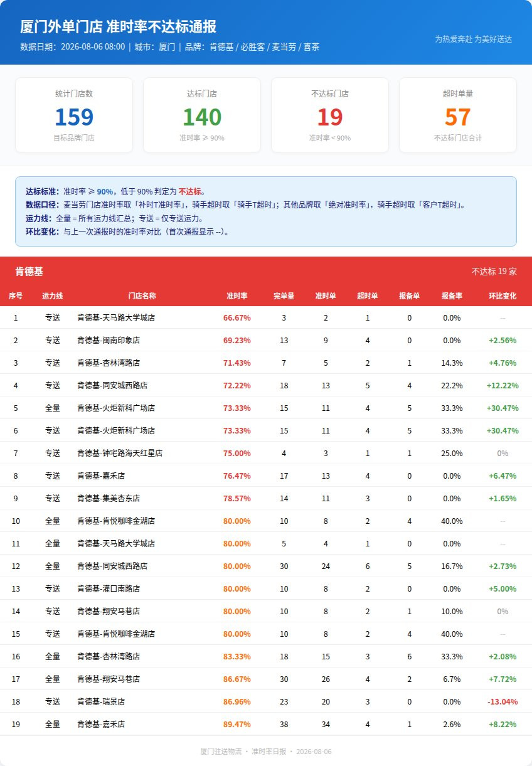
Task: Click the +2.56% change value
Action: point(503,340)
